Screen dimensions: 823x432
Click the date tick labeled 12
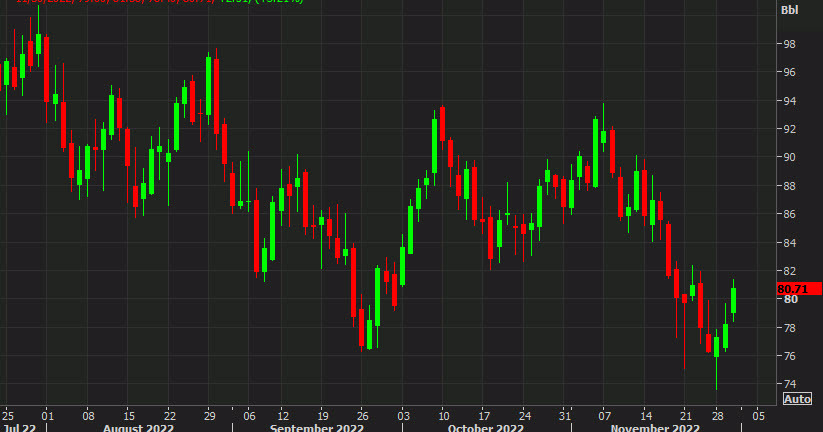pos(283,416)
